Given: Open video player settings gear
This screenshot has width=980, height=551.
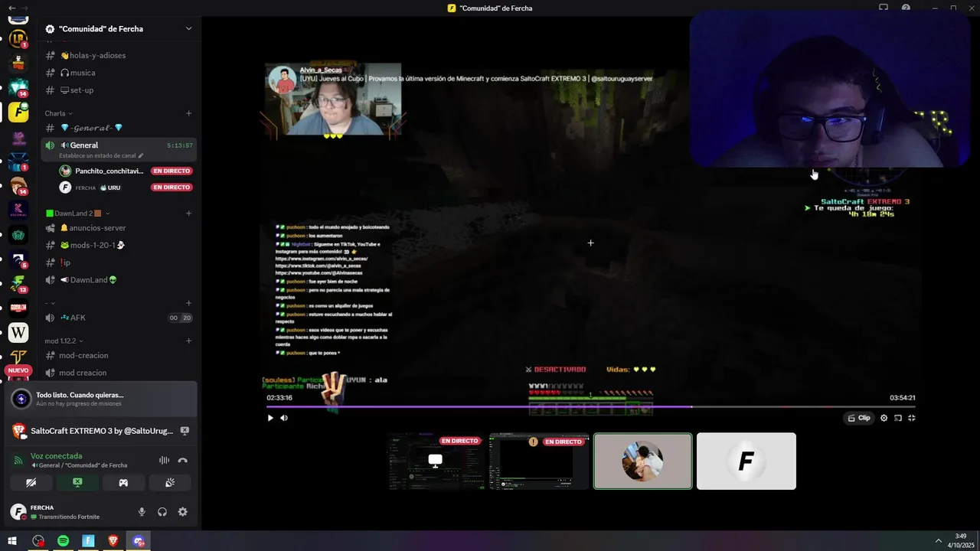Looking at the screenshot, I should [884, 418].
